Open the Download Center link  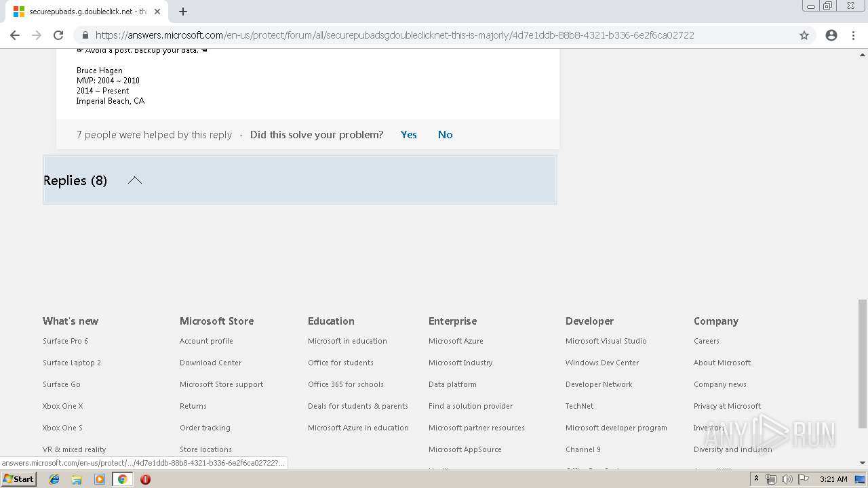211,363
